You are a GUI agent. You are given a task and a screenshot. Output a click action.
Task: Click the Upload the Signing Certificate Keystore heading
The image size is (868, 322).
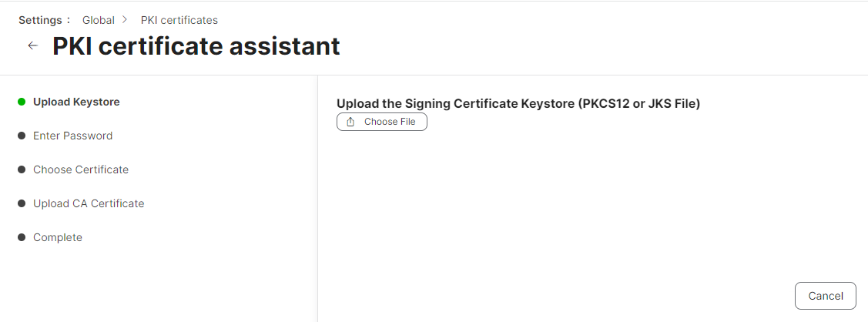(x=518, y=103)
